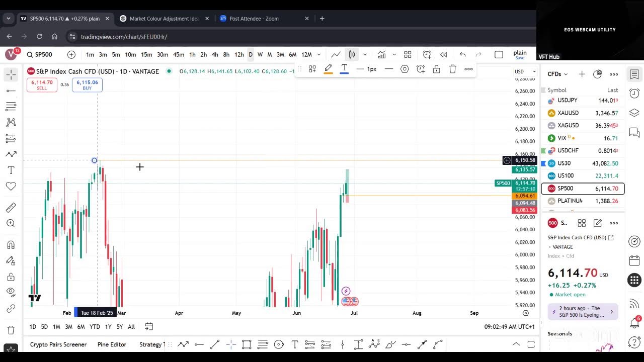The image size is (644, 362).
Task: Expand the timeframe interval list chevron
Action: pyautogui.click(x=318, y=54)
